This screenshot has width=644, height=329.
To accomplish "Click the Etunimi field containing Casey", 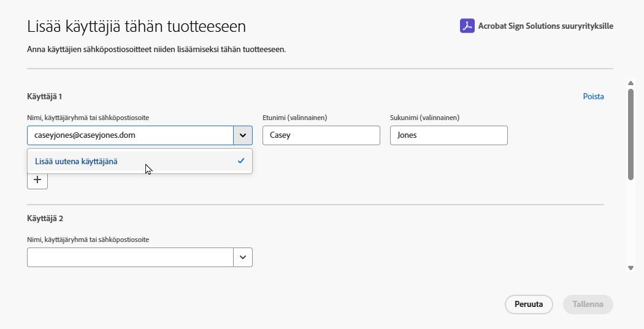I will (321, 135).
